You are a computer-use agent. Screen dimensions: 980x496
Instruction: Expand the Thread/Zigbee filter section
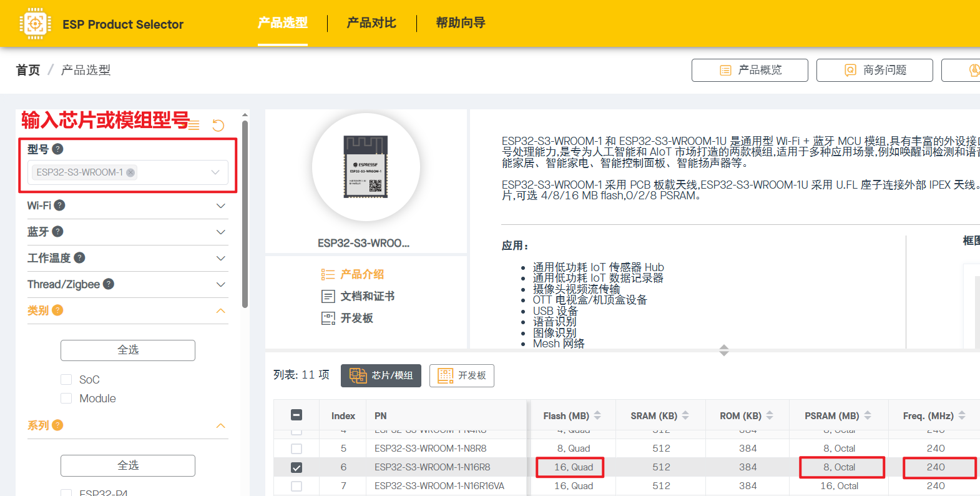[221, 284]
